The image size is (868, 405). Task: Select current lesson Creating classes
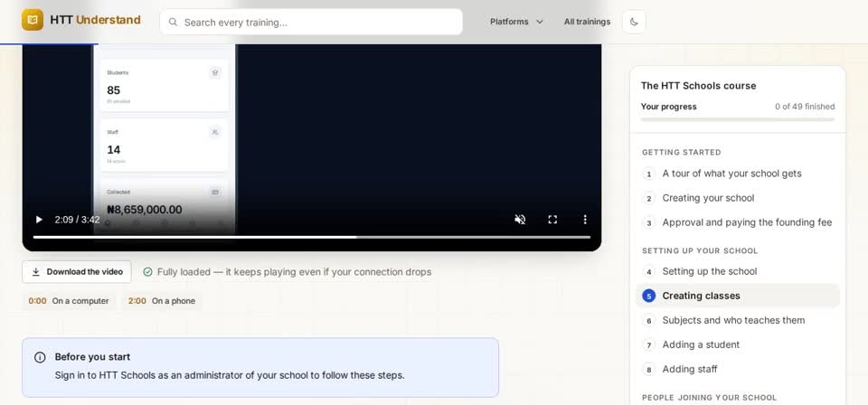(x=738, y=296)
